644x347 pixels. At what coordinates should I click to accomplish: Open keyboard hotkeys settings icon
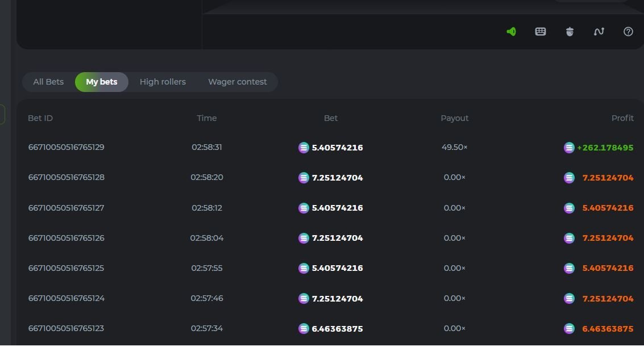click(x=541, y=32)
